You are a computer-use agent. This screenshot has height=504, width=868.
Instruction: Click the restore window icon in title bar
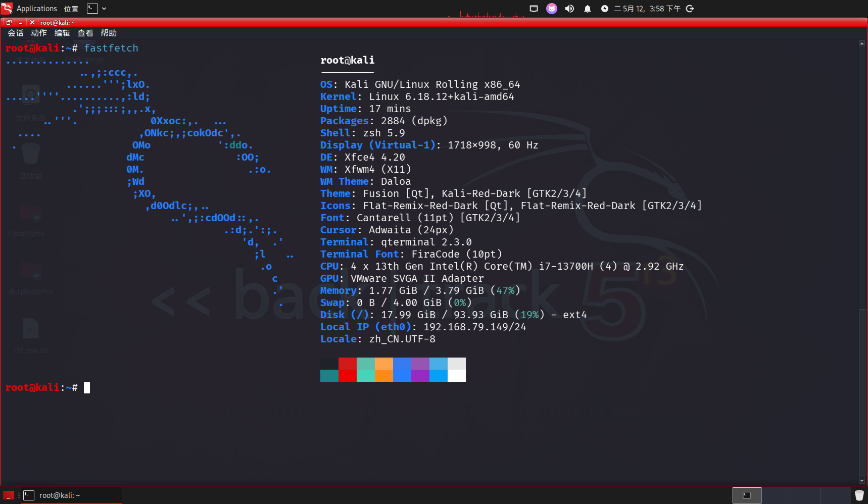(x=9, y=23)
